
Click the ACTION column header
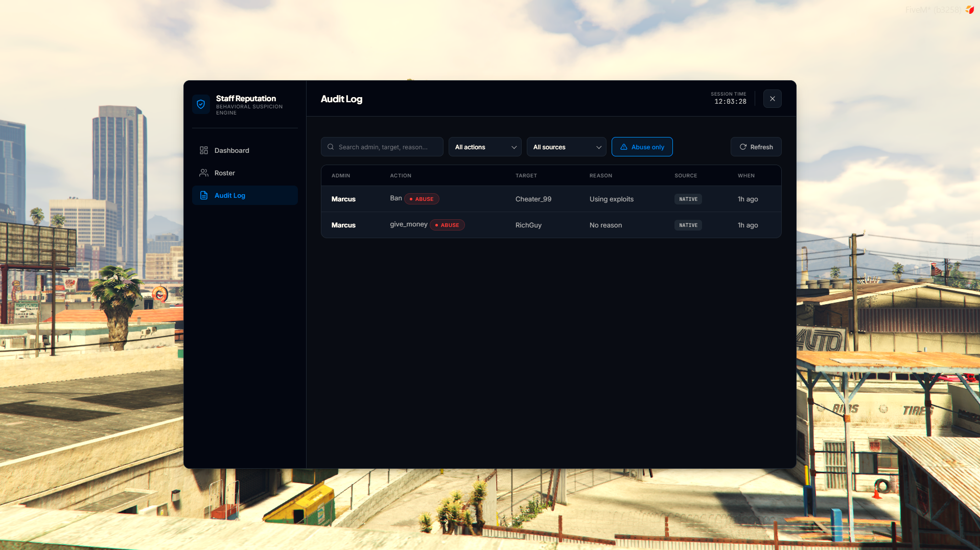pyautogui.click(x=401, y=175)
